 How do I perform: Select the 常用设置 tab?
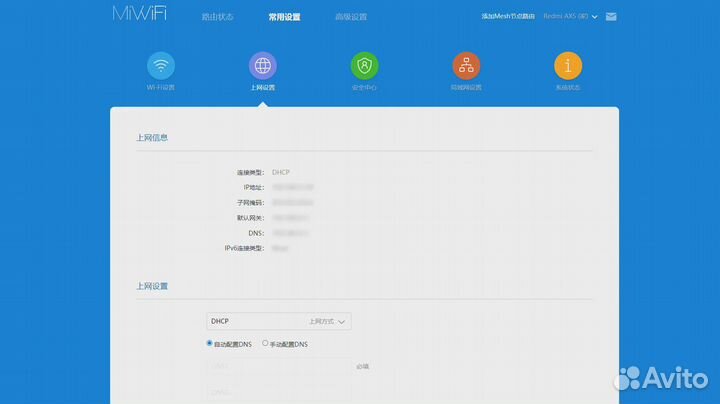[284, 17]
